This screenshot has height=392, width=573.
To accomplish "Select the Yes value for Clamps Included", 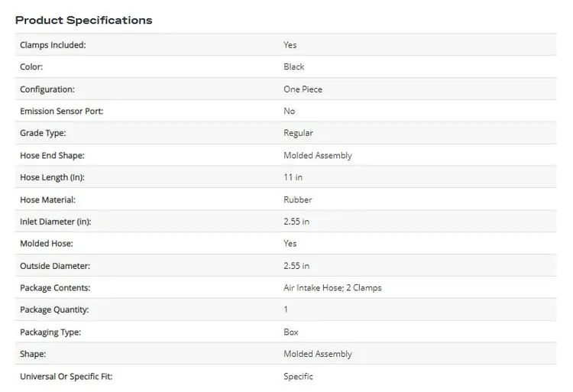I will coord(290,45).
